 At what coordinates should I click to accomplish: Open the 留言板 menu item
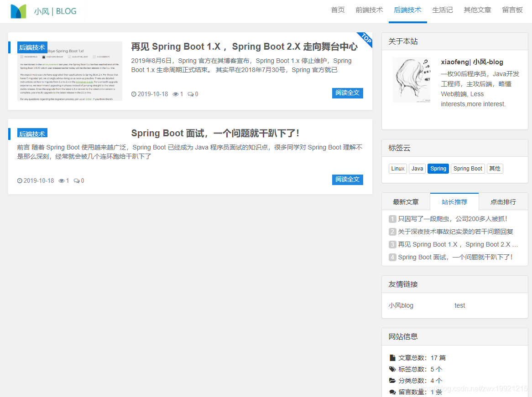tap(512, 9)
